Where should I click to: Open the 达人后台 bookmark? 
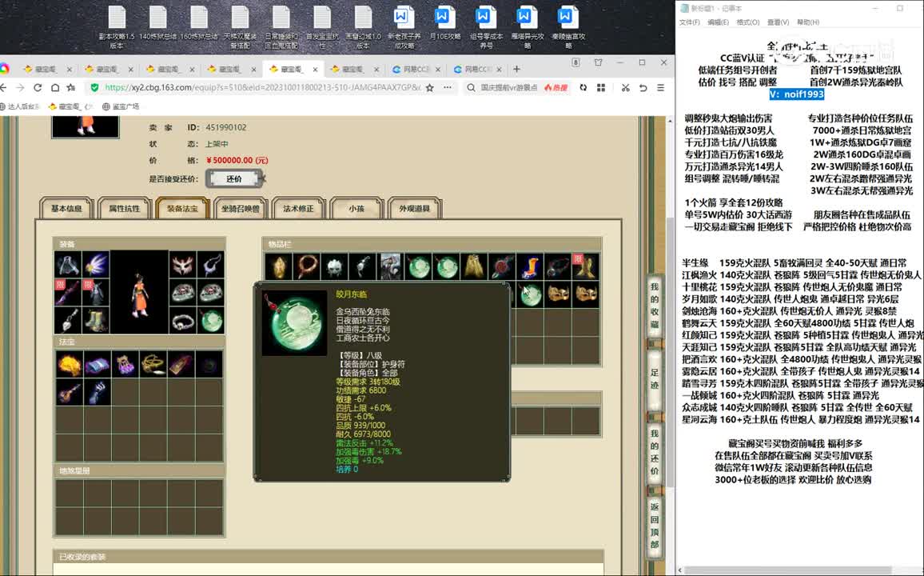[x=21, y=106]
